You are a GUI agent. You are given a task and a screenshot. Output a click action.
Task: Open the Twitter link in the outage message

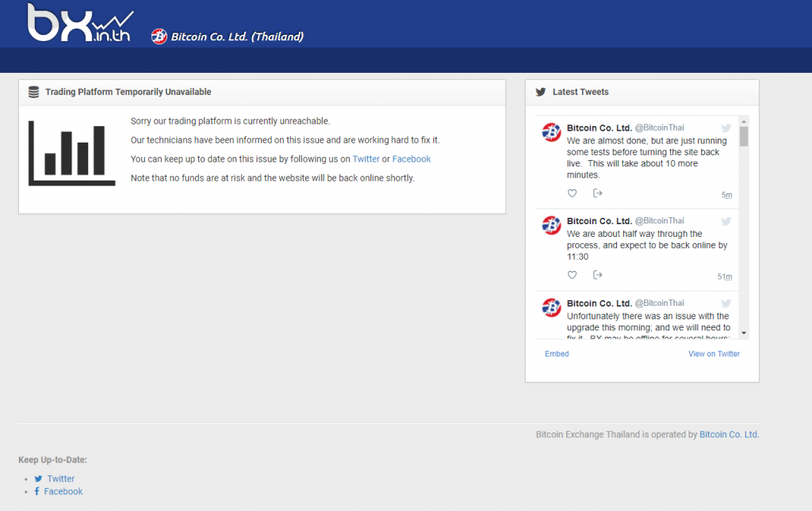point(366,159)
